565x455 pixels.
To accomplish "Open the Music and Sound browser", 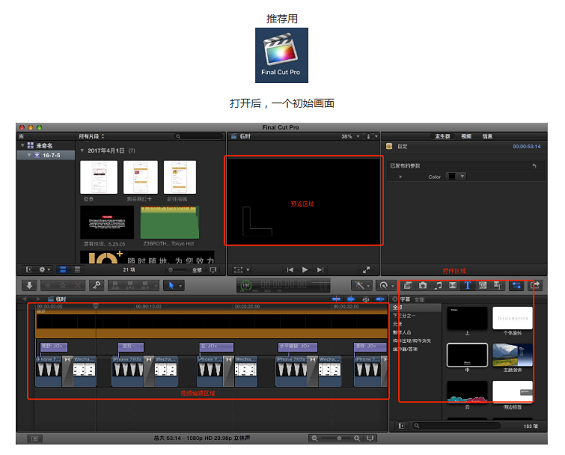I will 438,285.
